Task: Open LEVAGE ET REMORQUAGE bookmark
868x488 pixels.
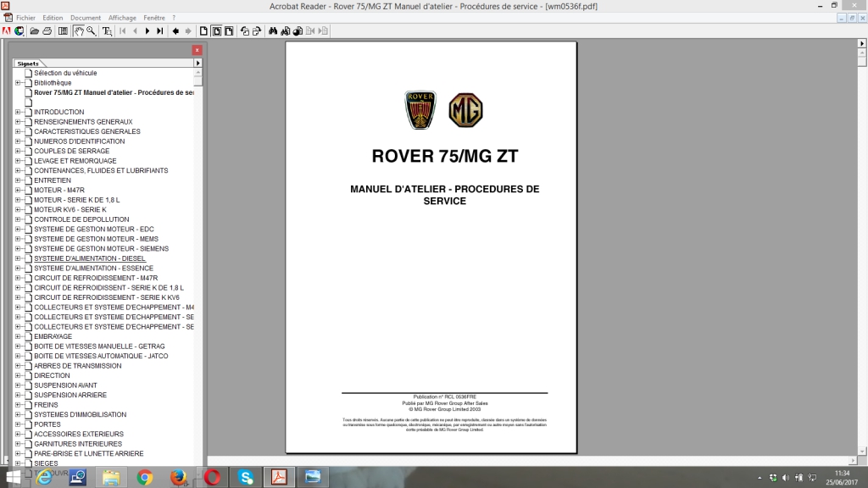Action: (x=75, y=161)
